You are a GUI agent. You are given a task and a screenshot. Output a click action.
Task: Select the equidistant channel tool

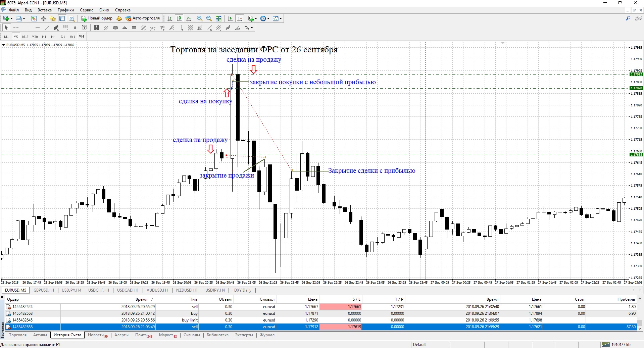pyautogui.click(x=56, y=28)
